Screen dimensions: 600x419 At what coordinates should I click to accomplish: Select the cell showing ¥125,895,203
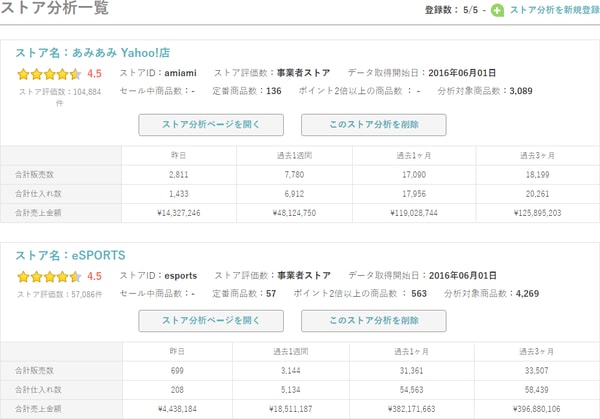(538, 213)
